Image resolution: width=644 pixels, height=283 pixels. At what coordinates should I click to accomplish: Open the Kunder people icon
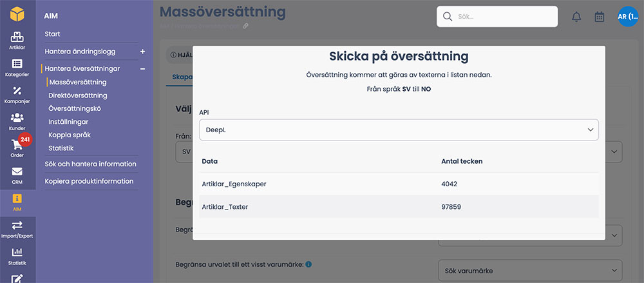(17, 121)
